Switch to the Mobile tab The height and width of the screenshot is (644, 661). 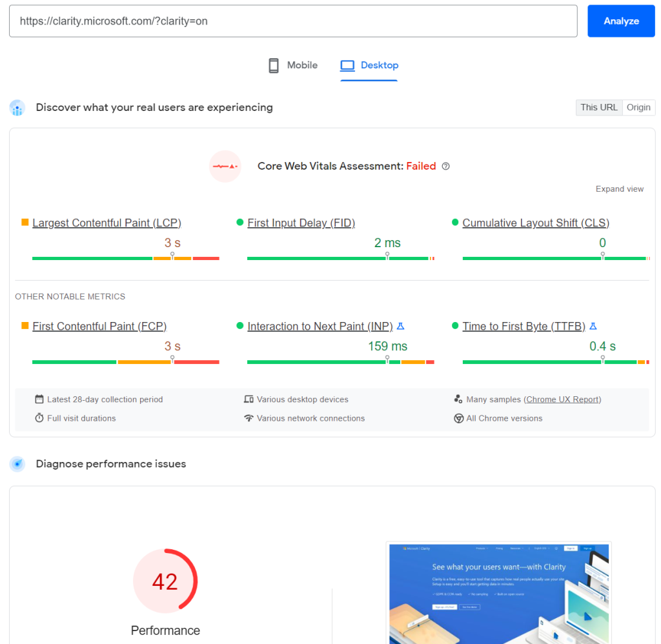[293, 65]
